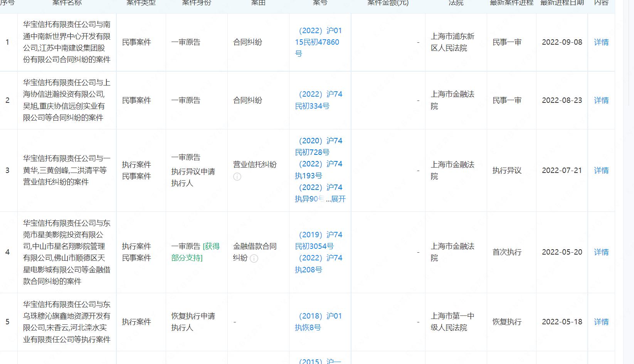Click the info icon beside 营业信托纠纷

pos(237,177)
